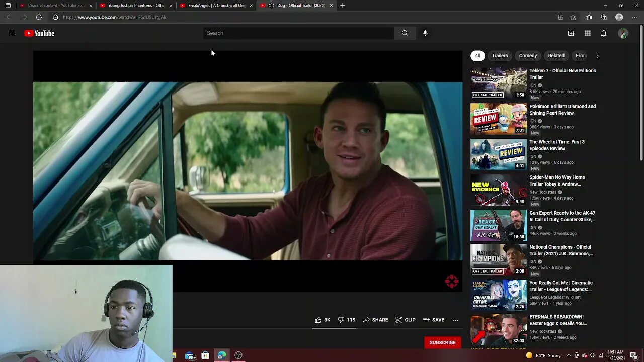Open the Tekken 7 trailer thumbnail
Viewport: 644px width, 362px height.
click(499, 83)
